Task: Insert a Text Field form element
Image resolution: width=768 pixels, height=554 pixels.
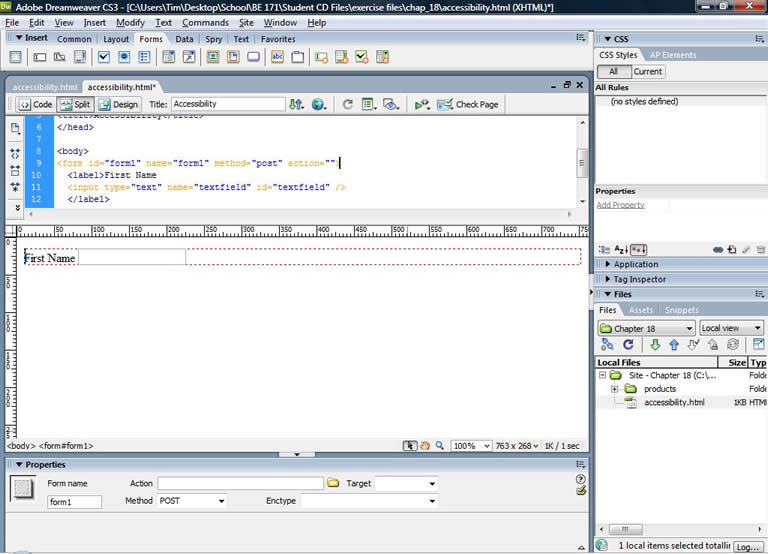Action: 40,57
